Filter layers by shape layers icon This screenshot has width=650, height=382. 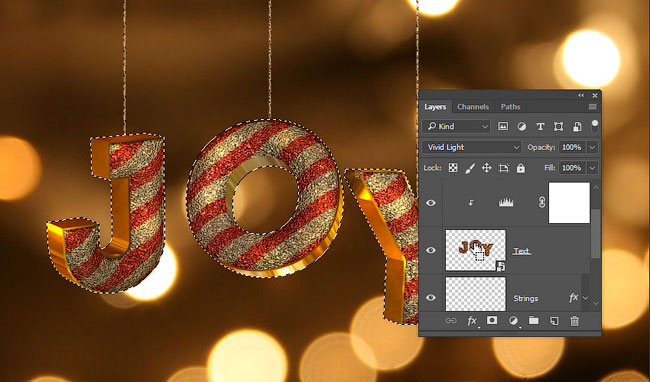558,127
